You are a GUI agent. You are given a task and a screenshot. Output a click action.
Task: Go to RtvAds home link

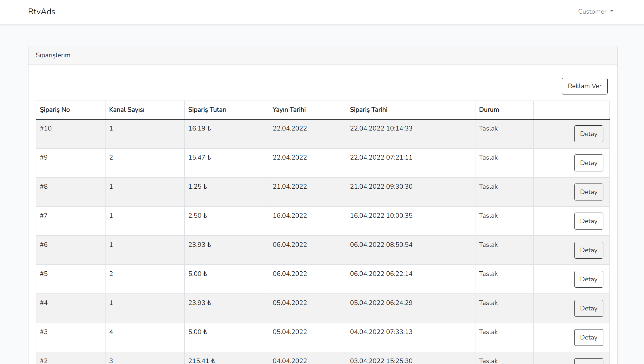[x=42, y=12]
